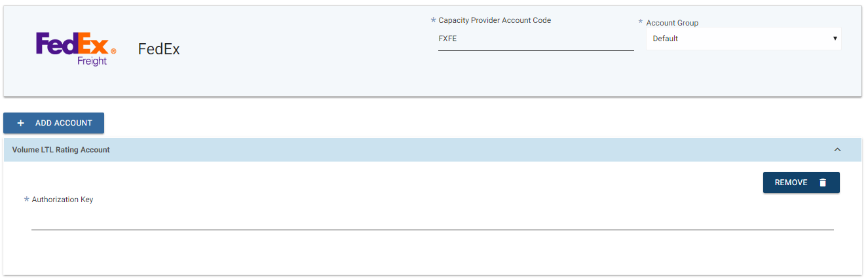Open the Account Group dropdown arrow
Viewport: 868px width, 280px height.
click(x=835, y=39)
